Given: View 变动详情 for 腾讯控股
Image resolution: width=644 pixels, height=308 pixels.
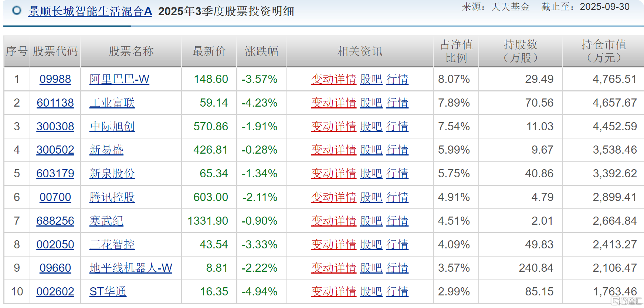Looking at the screenshot, I should pos(334,197).
